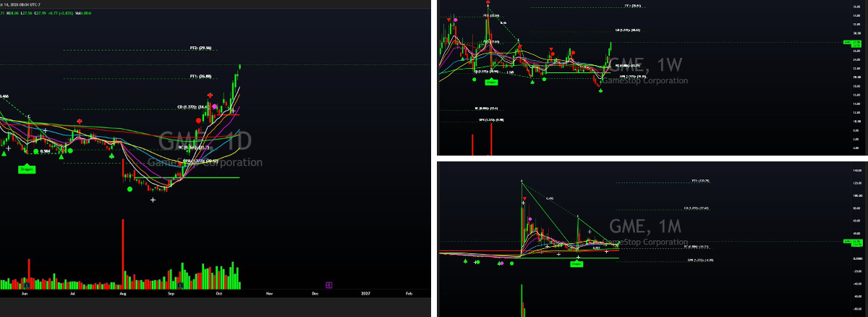Select the PT1 (26.88) target label on daily chart
Screen dimensions: 868x317
pyautogui.click(x=200, y=76)
